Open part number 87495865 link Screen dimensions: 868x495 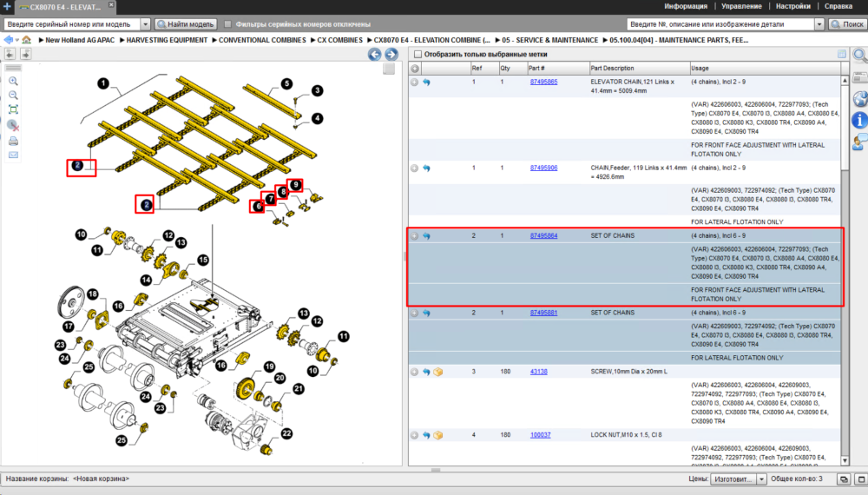[x=543, y=82]
